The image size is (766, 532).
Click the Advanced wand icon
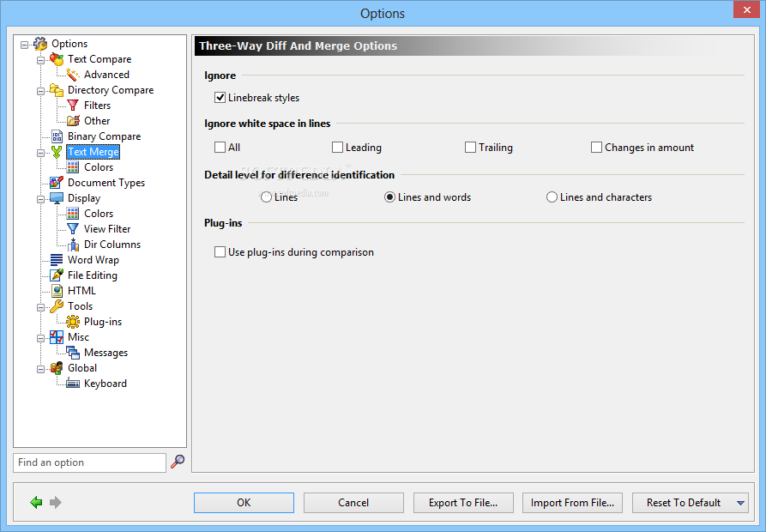click(x=73, y=75)
